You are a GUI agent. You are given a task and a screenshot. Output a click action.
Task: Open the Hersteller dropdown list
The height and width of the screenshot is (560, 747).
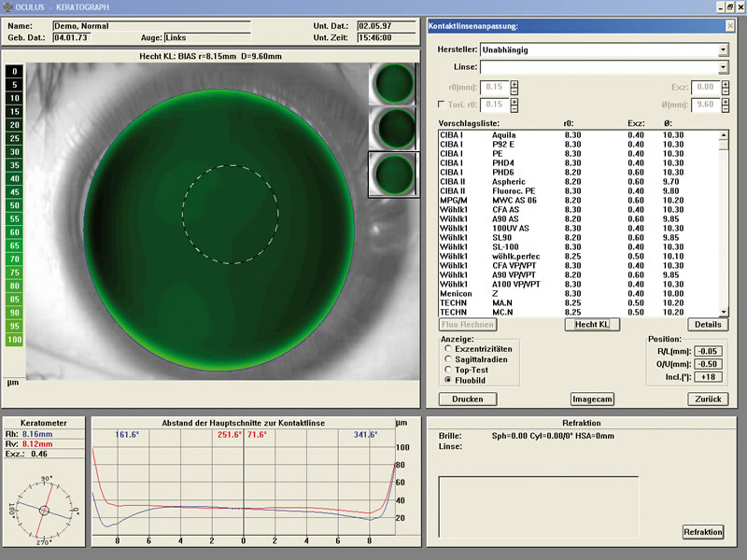[x=723, y=49]
